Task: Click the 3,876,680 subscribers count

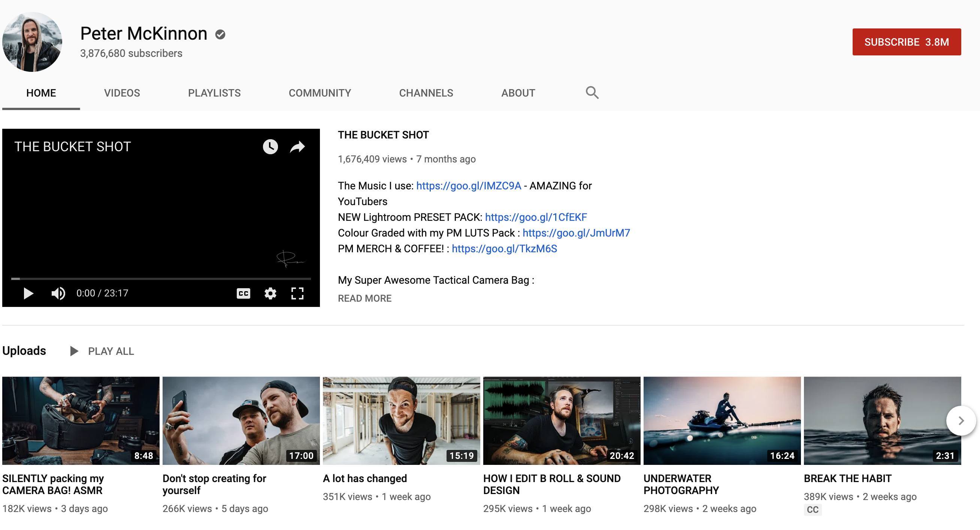Action: [x=131, y=53]
